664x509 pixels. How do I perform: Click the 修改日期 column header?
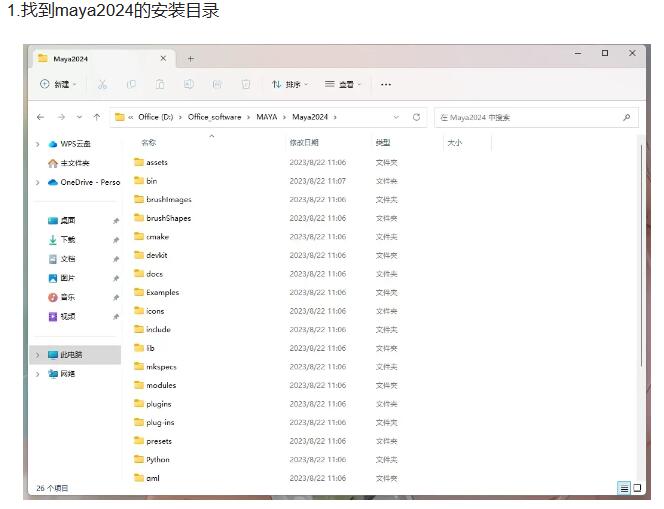pyautogui.click(x=304, y=143)
